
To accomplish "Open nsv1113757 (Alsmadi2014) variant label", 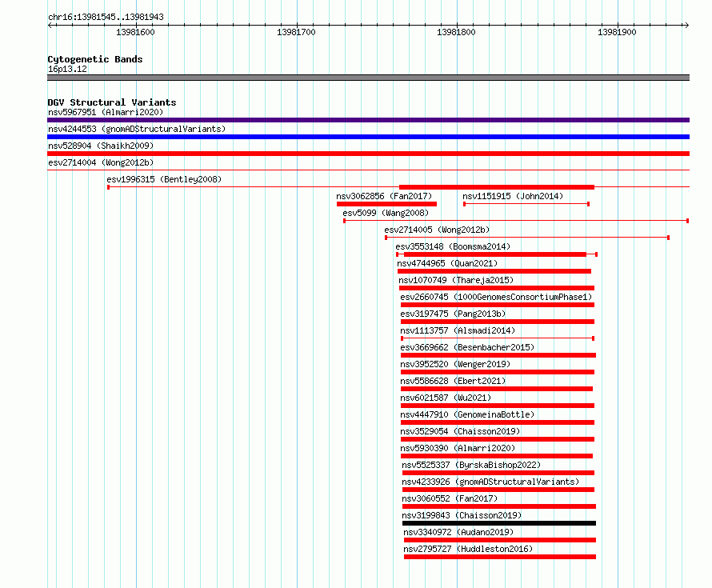I will 458,330.
